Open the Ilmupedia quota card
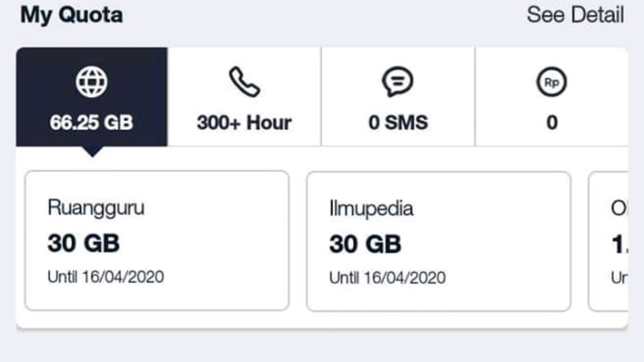 click(438, 240)
